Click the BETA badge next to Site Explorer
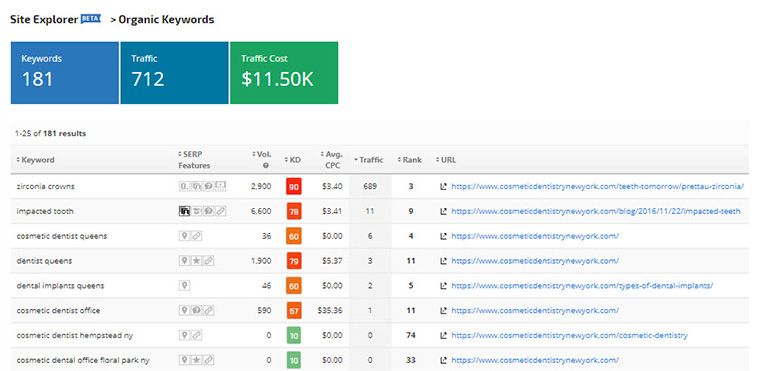The image size is (757, 371). click(x=91, y=19)
